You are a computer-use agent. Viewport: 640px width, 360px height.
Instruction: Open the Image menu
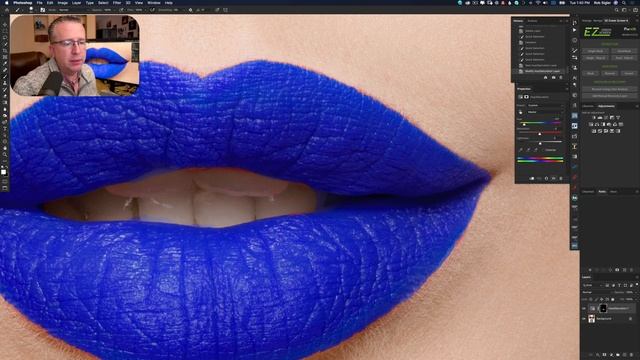62,3
